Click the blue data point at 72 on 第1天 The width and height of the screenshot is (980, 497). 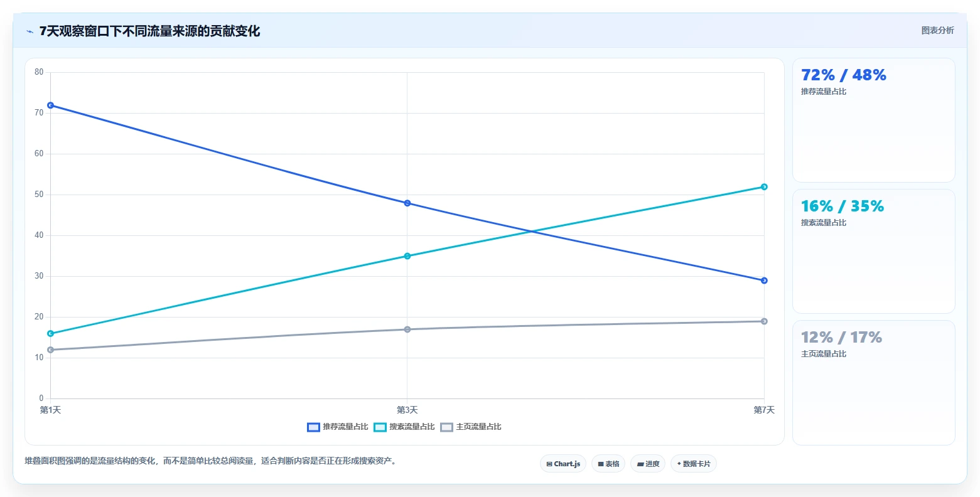click(x=50, y=105)
